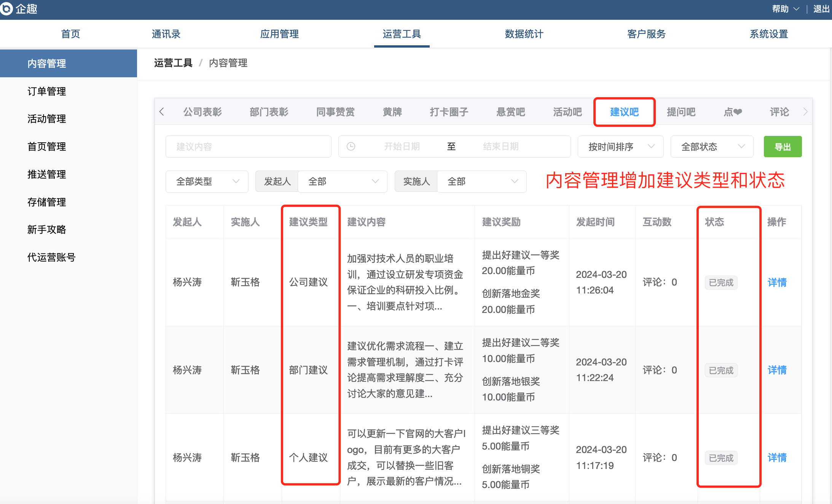The width and height of the screenshot is (832, 504).
Task: Expand the 帮助 dropdown chevron
Action: pyautogui.click(x=796, y=9)
